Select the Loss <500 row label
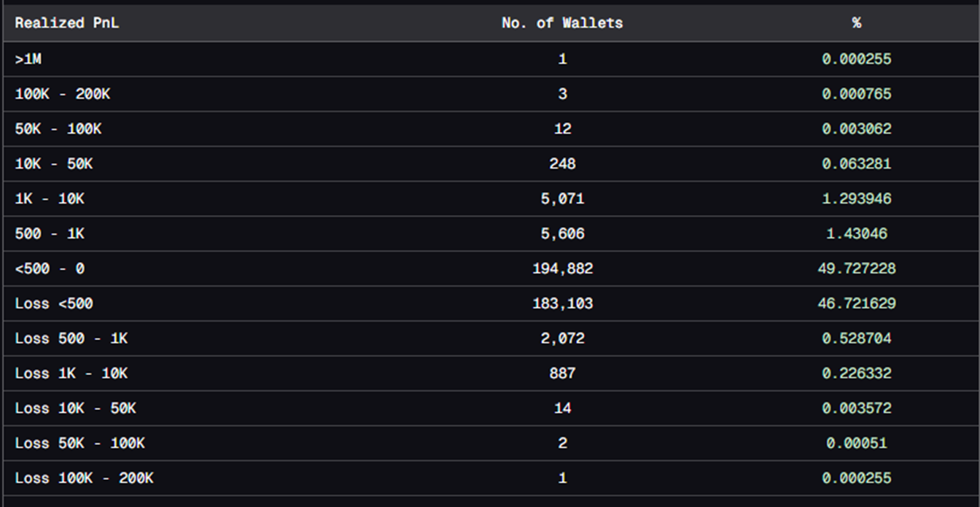The width and height of the screenshot is (980, 507). pos(54,303)
